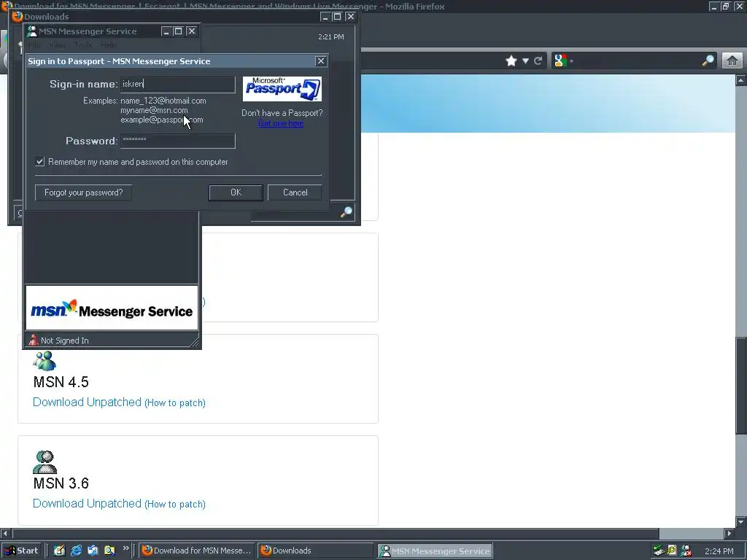This screenshot has height=560, width=747.
Task: Click the magnifier icon in Downloads window
Action: click(347, 212)
